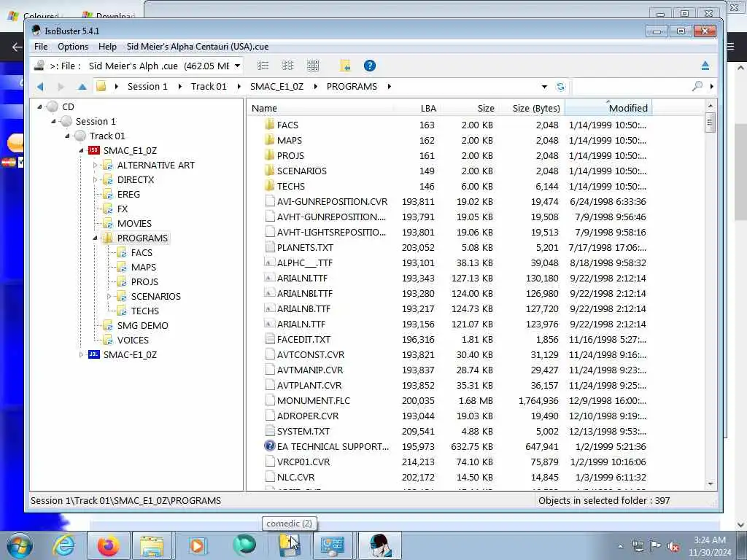Switch to list view icon
This screenshot has height=560, width=747.
click(x=263, y=66)
